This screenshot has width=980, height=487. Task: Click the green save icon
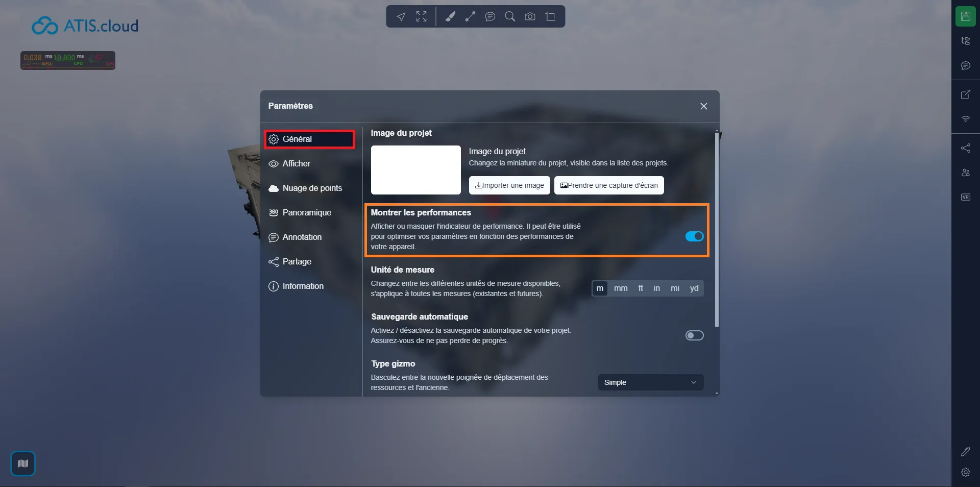(965, 16)
